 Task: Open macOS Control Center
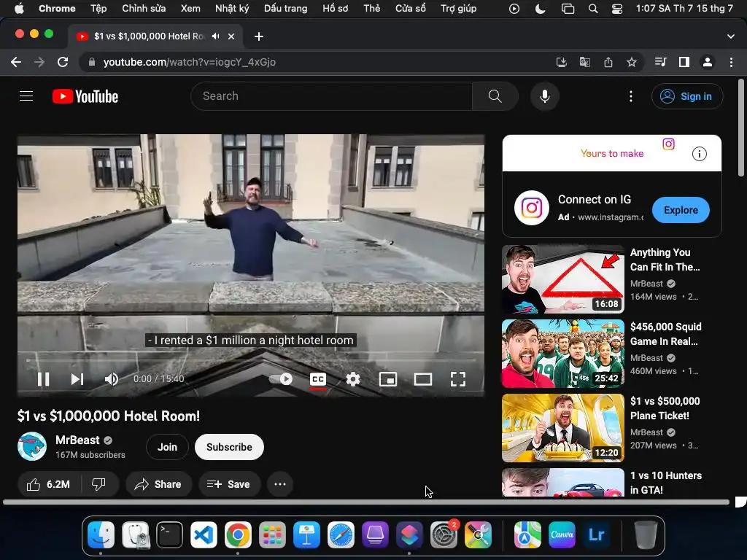(617, 8)
